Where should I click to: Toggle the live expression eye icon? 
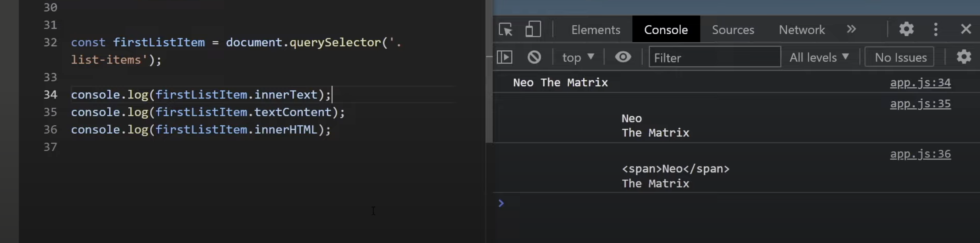pos(623,57)
